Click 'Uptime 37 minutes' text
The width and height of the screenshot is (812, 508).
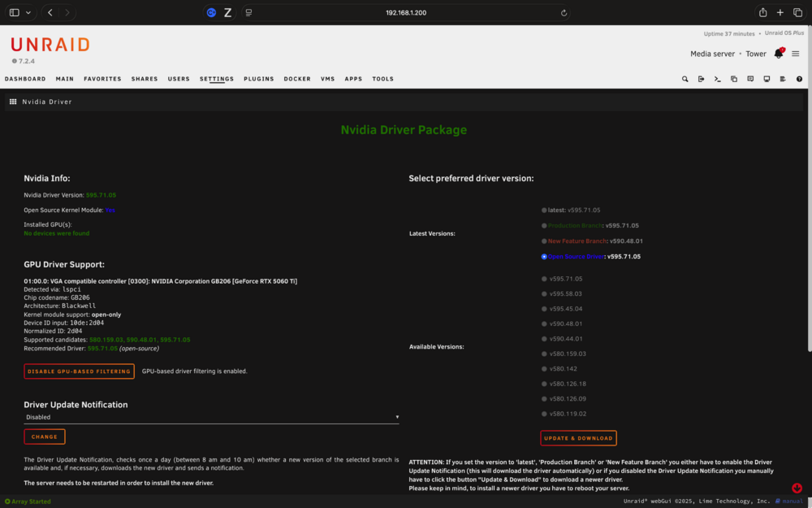coord(729,33)
